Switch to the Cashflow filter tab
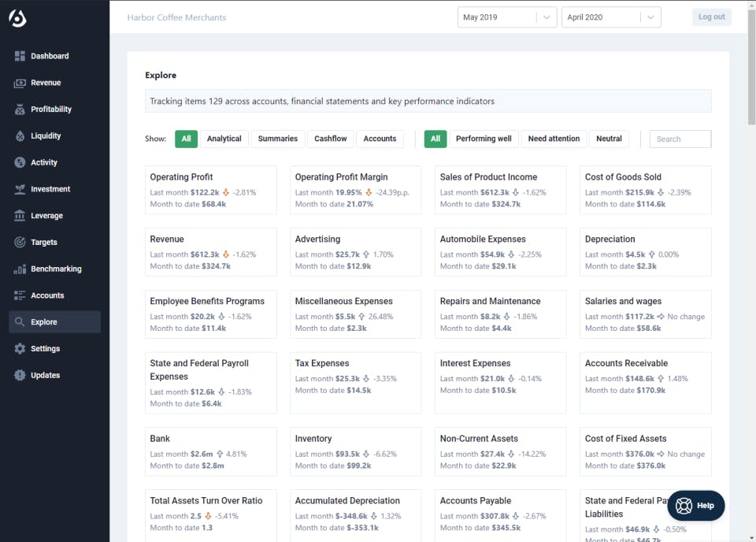This screenshot has width=756, height=542. pyautogui.click(x=331, y=139)
